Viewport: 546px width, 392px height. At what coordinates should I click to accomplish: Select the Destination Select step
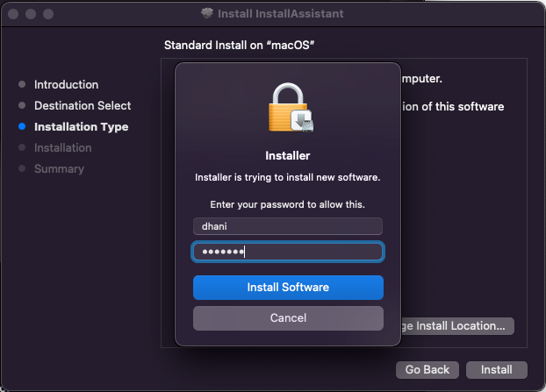pos(83,105)
